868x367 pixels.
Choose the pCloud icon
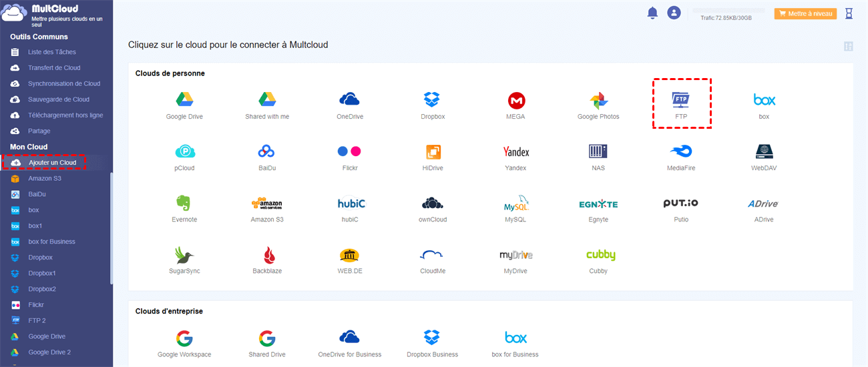click(184, 157)
